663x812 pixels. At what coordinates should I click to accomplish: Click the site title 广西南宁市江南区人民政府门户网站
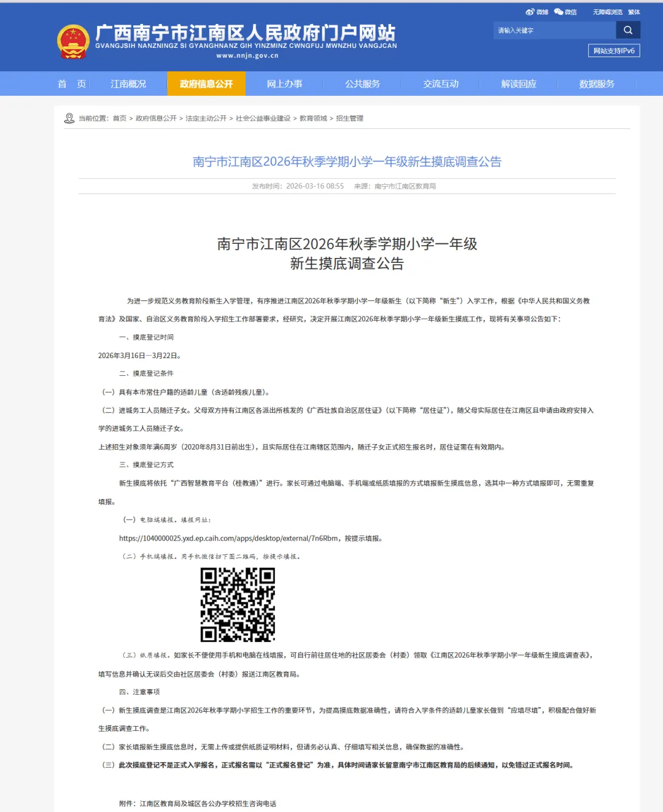(246, 33)
